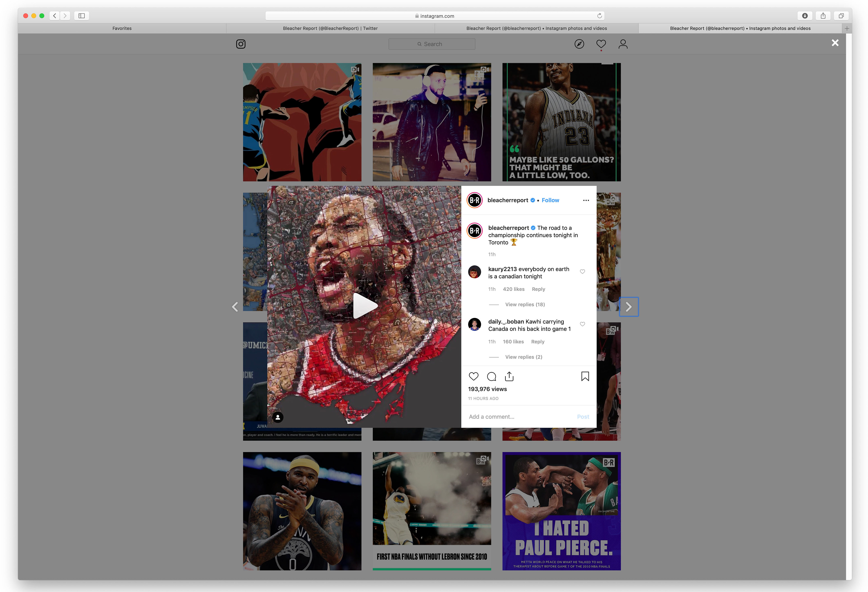Close the post overlay with the X

(835, 43)
